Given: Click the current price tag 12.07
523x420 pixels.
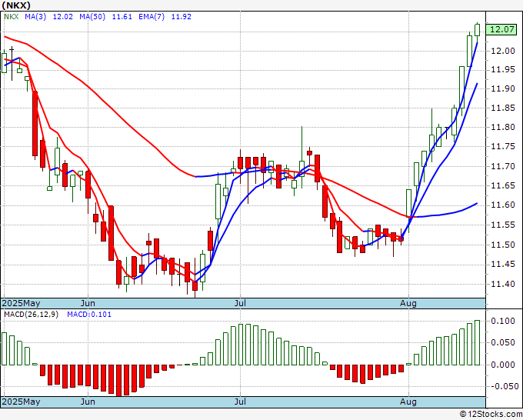Looking at the screenshot, I should click(x=502, y=29).
